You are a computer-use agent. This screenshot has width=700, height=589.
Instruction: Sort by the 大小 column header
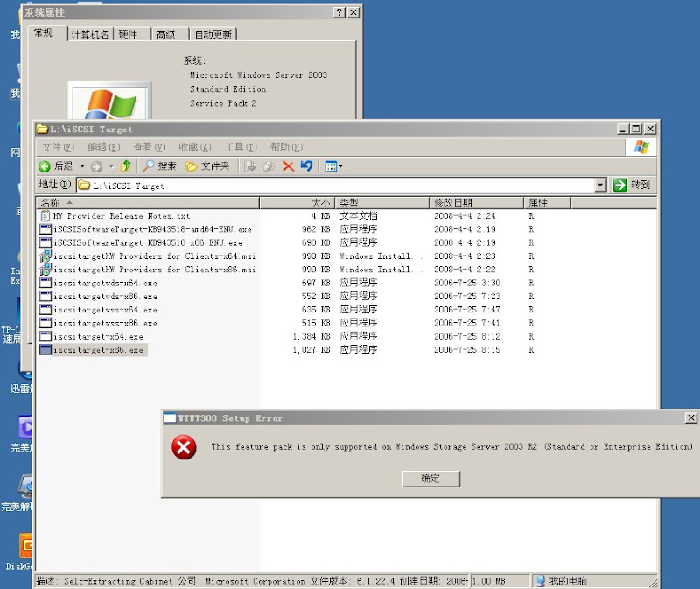[x=297, y=203]
